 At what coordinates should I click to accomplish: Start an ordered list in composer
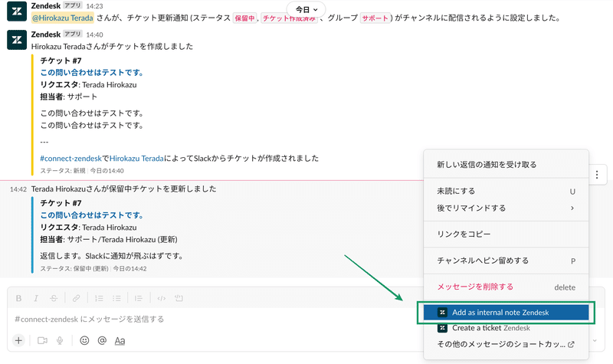point(99,298)
